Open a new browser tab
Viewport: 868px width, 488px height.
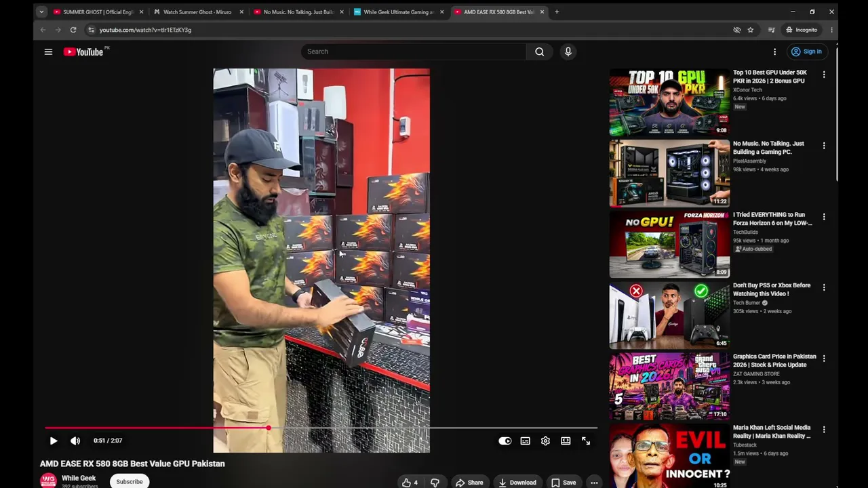[557, 12]
